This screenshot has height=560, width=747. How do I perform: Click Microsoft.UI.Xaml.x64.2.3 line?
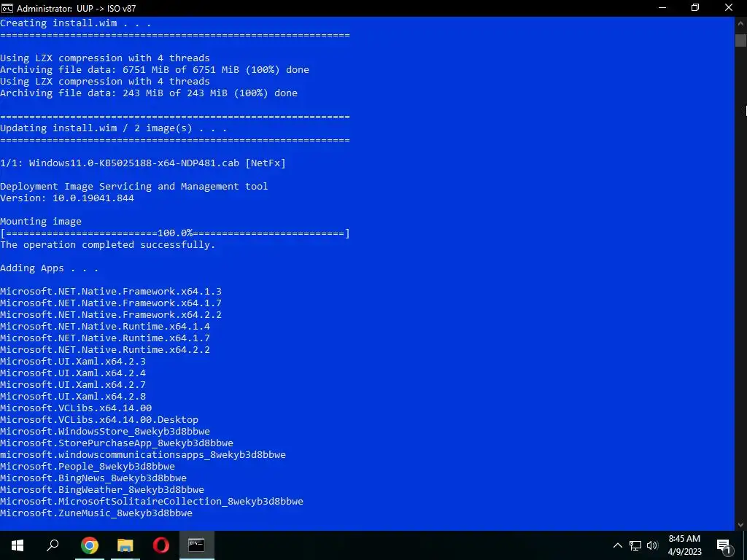[x=73, y=362]
